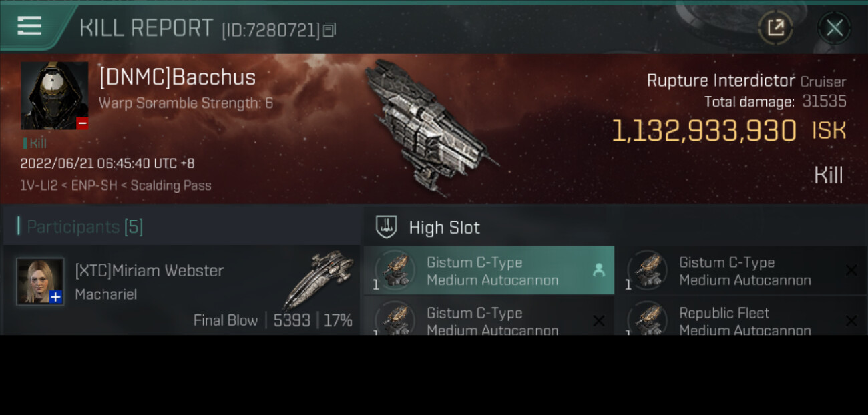Click the [XTC]Miriam Webster participant name
The width and height of the screenshot is (868, 415).
149,270
